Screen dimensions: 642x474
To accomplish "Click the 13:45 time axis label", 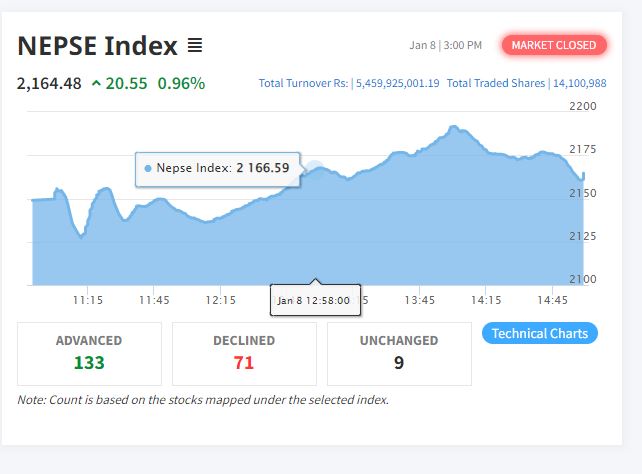I will coord(420,300).
